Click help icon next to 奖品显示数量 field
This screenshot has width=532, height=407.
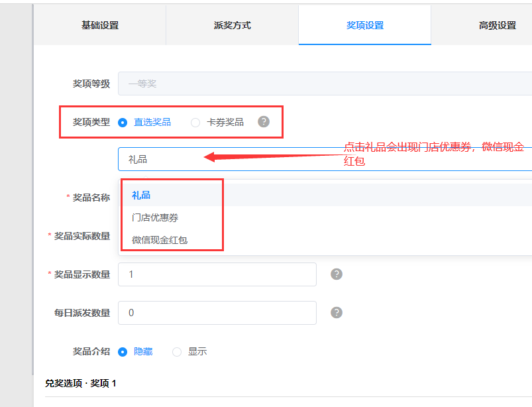(x=337, y=274)
